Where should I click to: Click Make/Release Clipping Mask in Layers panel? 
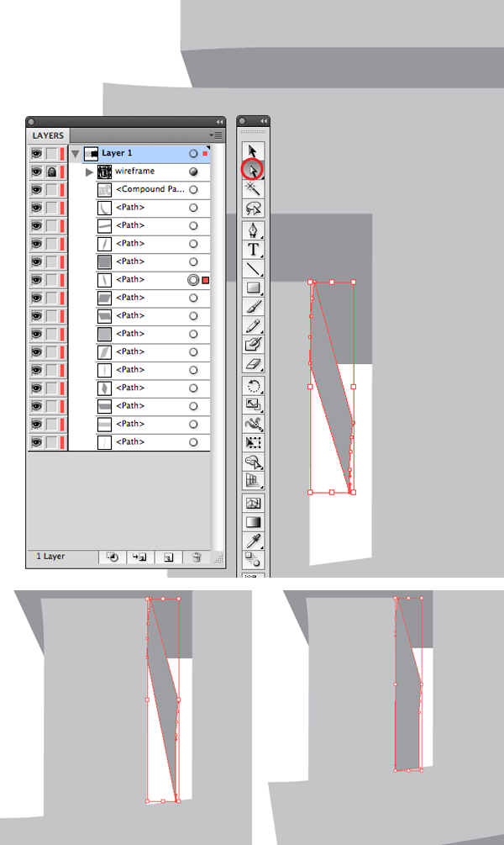pyautogui.click(x=113, y=557)
